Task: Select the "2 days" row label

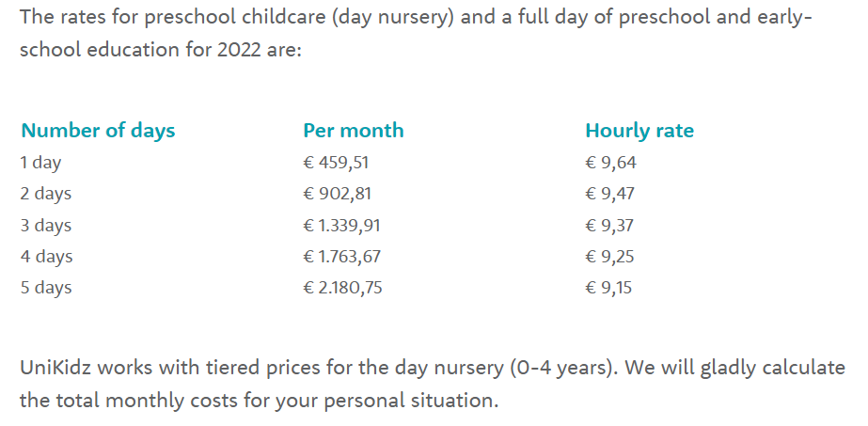Action: pos(46,194)
